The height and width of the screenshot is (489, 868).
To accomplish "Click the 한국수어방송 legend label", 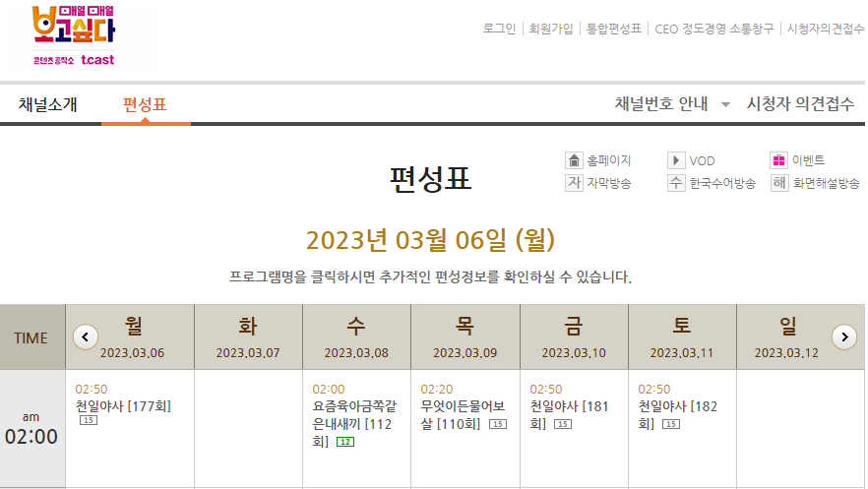I will point(722,183).
